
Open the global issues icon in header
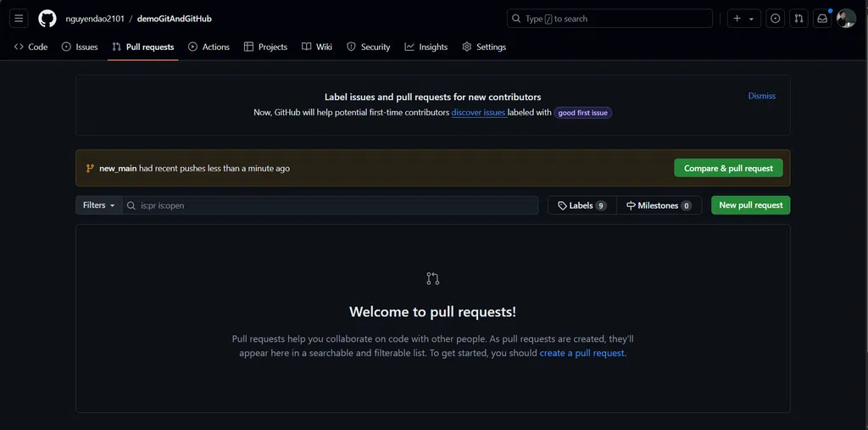coord(775,19)
